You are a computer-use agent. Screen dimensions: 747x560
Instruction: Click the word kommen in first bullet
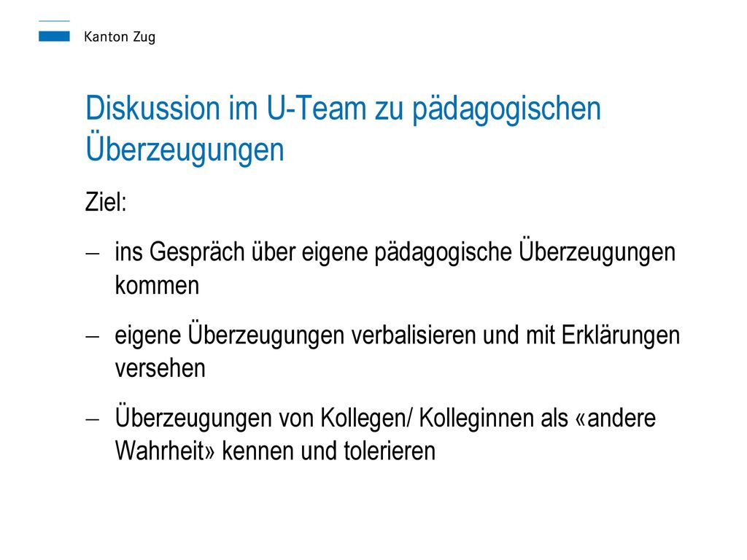[158, 286]
